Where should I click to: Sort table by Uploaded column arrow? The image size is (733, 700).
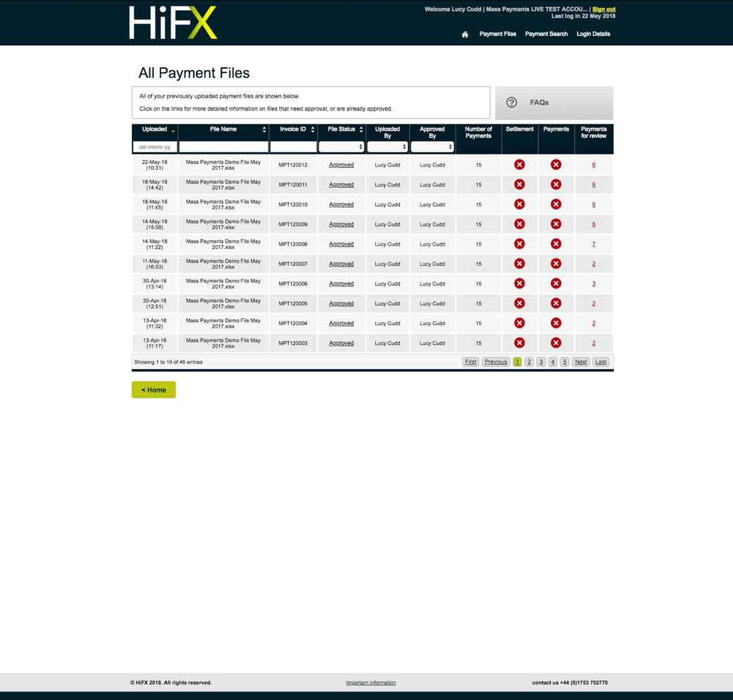coord(173,131)
